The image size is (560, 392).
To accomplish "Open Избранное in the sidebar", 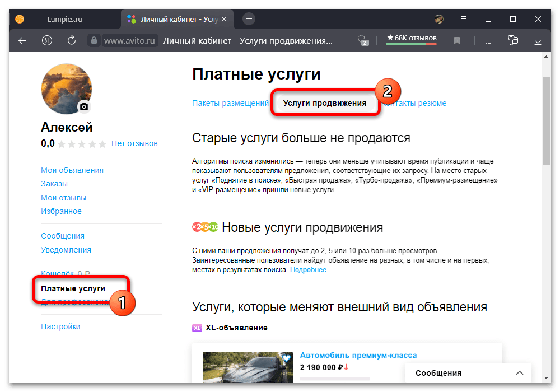I will tap(61, 211).
